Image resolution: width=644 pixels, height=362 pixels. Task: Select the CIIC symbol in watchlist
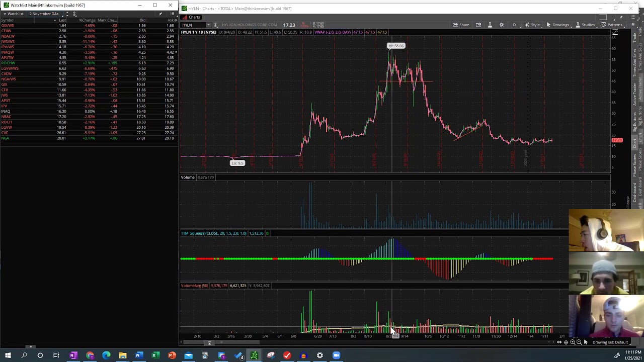point(5,133)
